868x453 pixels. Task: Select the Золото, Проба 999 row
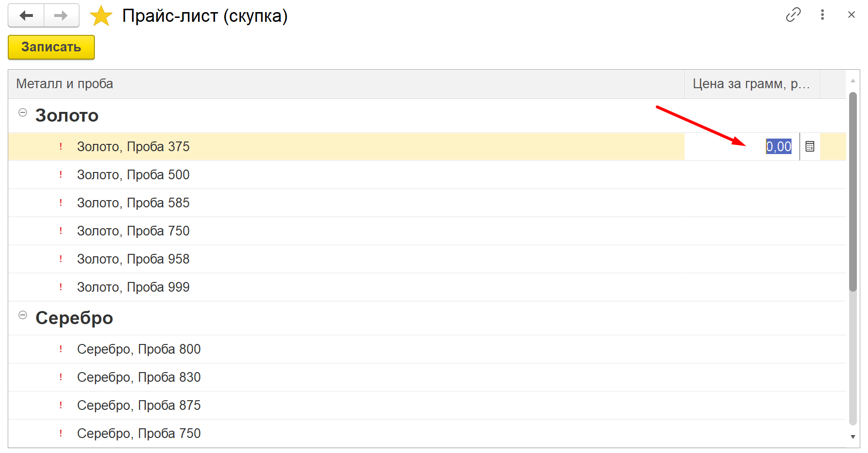pos(133,287)
